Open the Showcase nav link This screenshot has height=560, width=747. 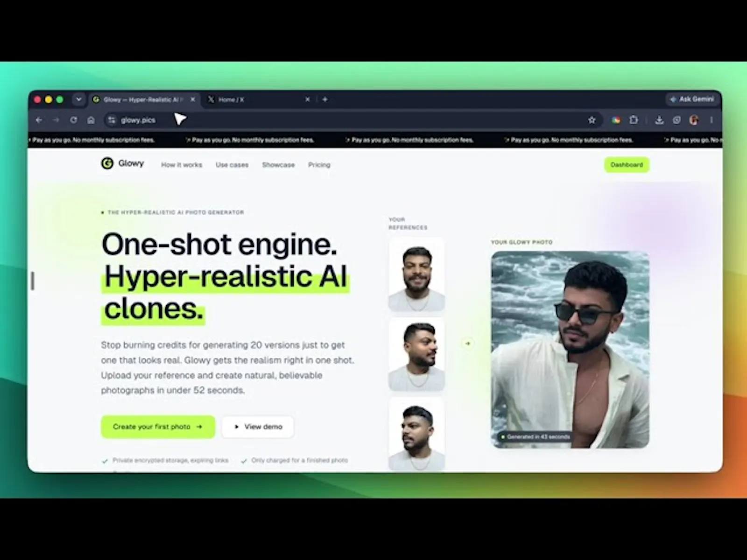point(278,165)
